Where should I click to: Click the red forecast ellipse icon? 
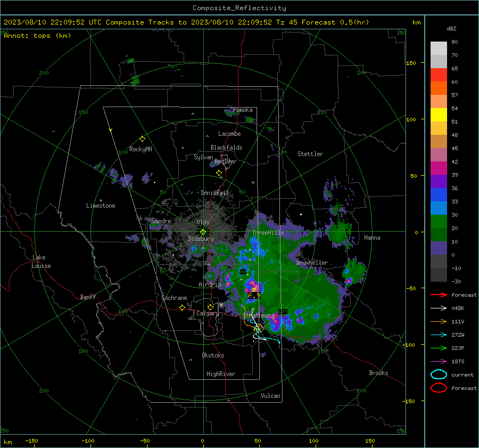(x=439, y=388)
